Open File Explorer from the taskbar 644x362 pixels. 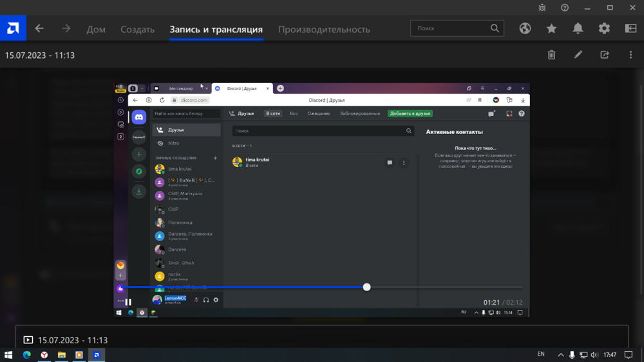tap(62, 355)
